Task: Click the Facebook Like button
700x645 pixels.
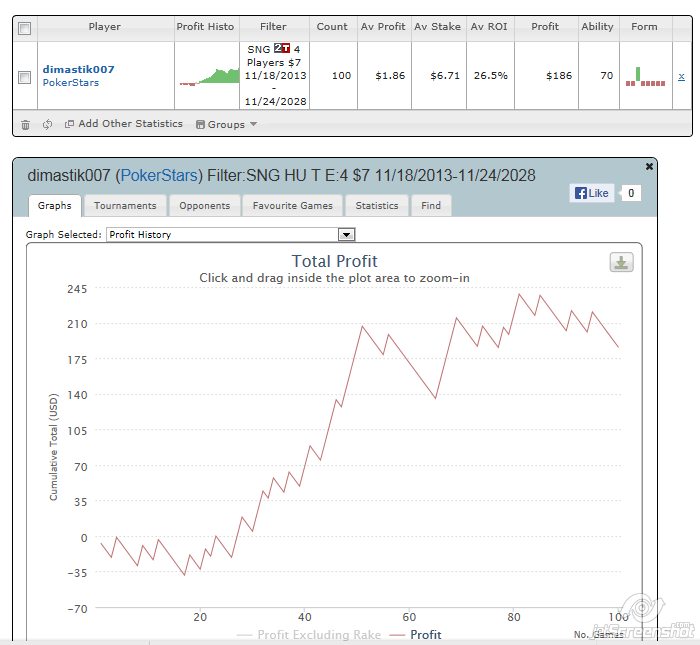Action: point(591,193)
